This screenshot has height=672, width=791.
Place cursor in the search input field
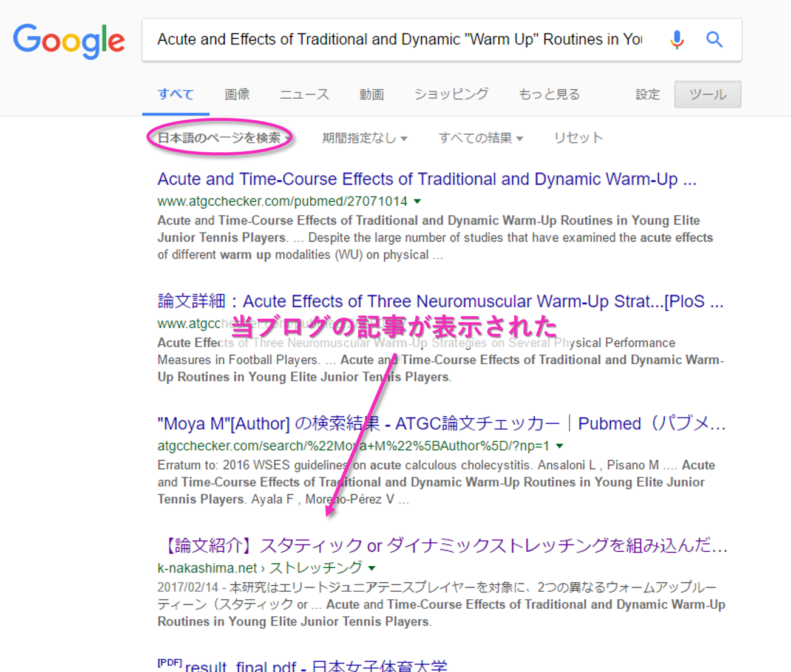395,39
